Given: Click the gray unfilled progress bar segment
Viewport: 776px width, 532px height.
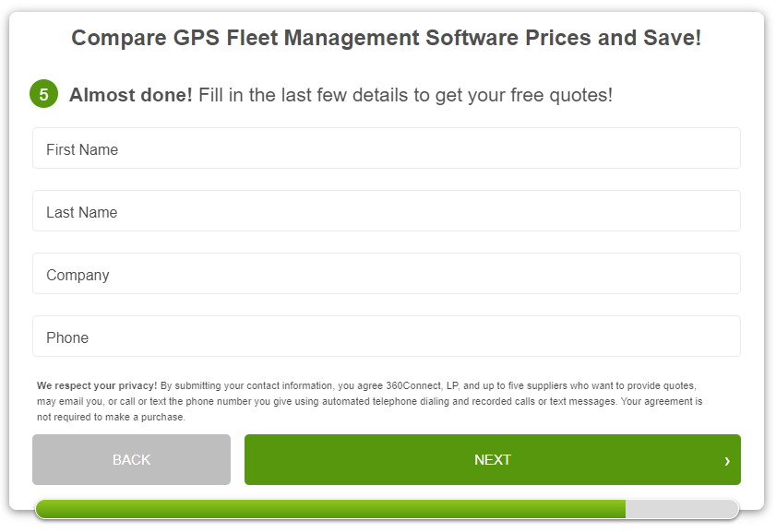Looking at the screenshot, I should [681, 509].
